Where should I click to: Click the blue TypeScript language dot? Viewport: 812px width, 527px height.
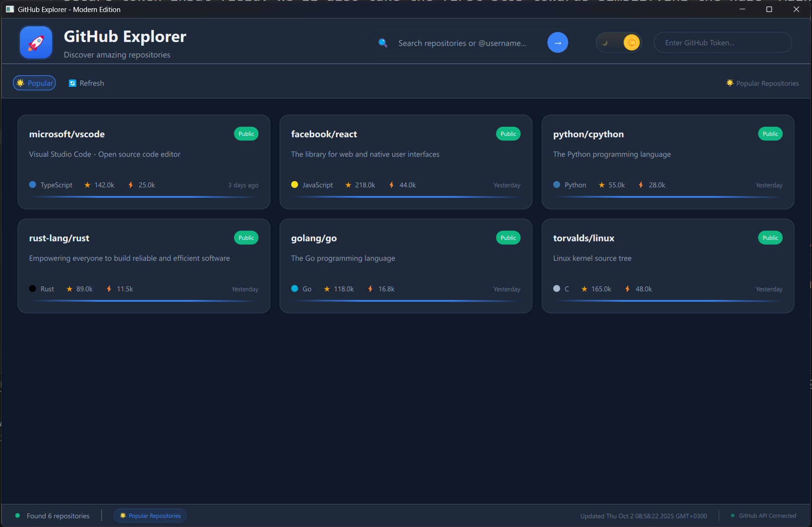coord(32,184)
